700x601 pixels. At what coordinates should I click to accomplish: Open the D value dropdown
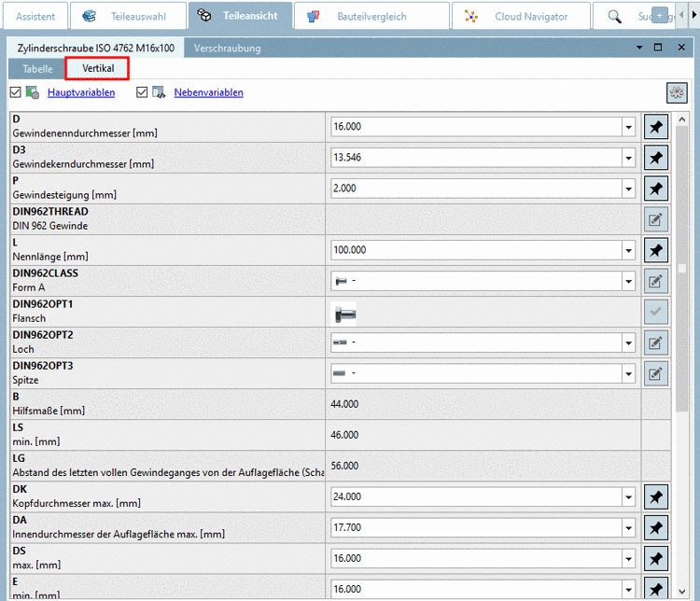(628, 127)
